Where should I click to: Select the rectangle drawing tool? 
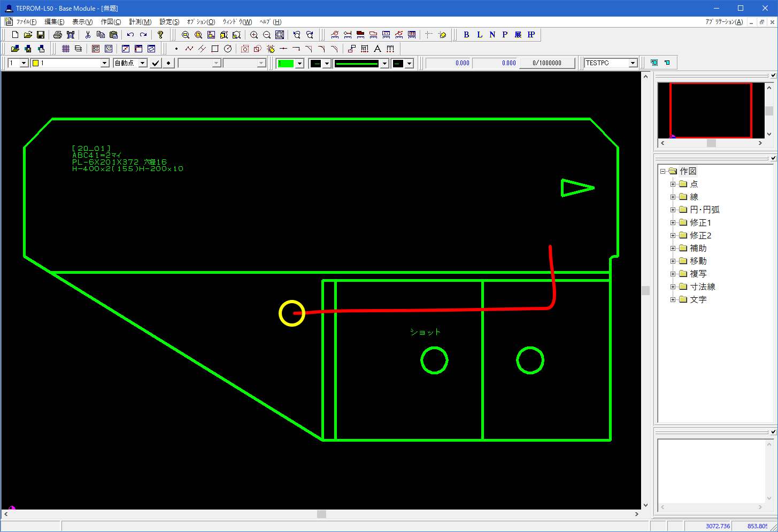pos(215,49)
